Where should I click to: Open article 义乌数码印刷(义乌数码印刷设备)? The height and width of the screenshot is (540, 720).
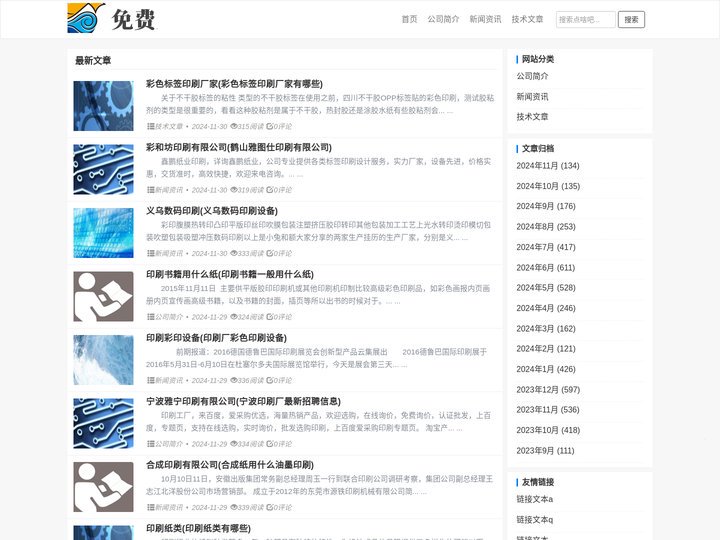pyautogui.click(x=212, y=211)
